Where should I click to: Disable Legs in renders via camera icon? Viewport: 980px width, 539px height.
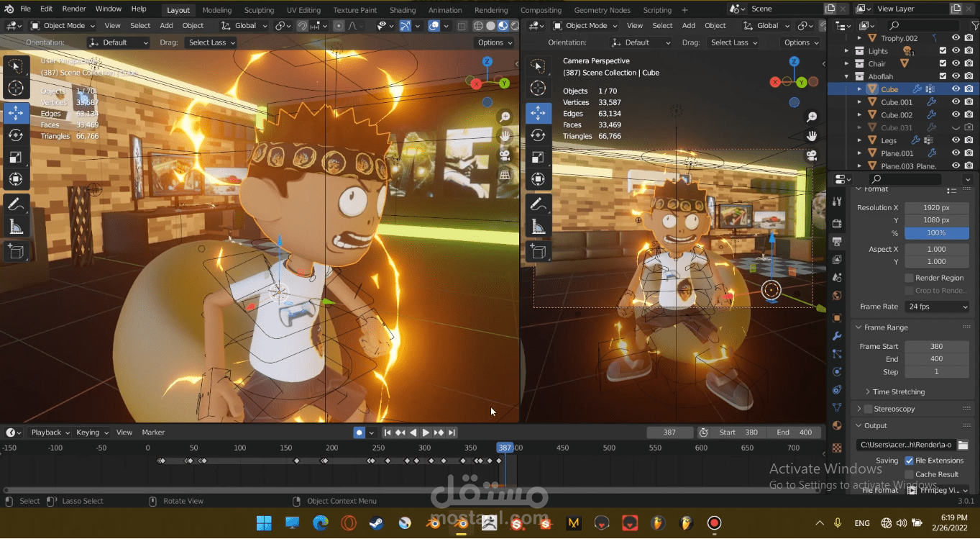click(x=968, y=140)
